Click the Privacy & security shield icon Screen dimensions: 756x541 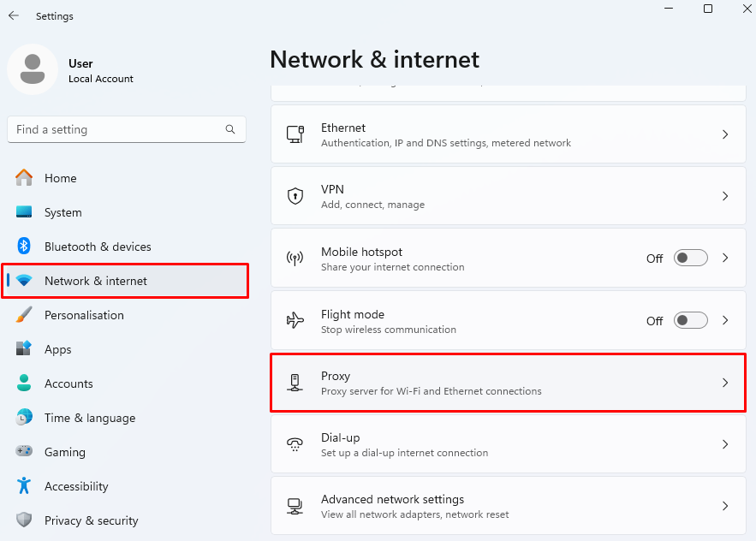[x=24, y=520]
